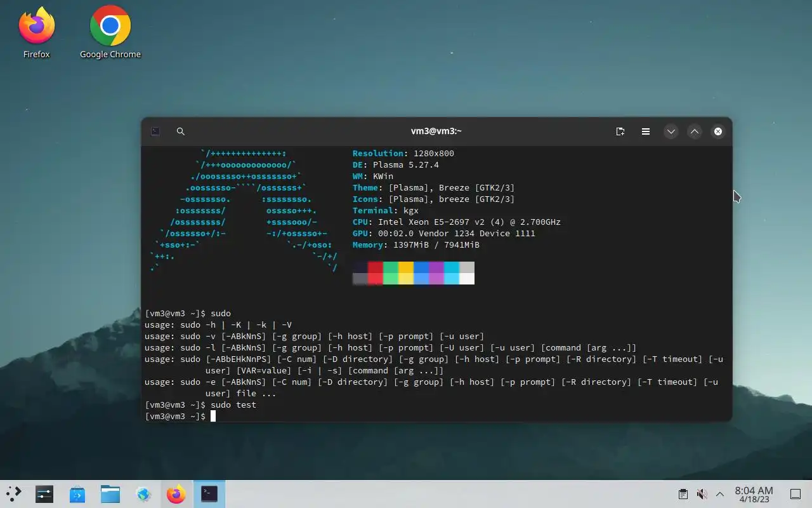Click 'WM: KWin' line
The image size is (812, 508).
pyautogui.click(x=373, y=177)
